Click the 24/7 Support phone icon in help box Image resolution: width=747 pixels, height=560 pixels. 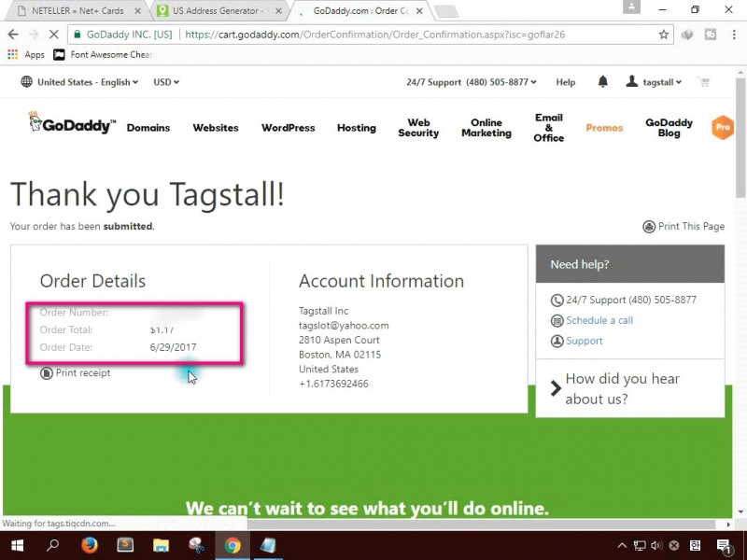[557, 301]
